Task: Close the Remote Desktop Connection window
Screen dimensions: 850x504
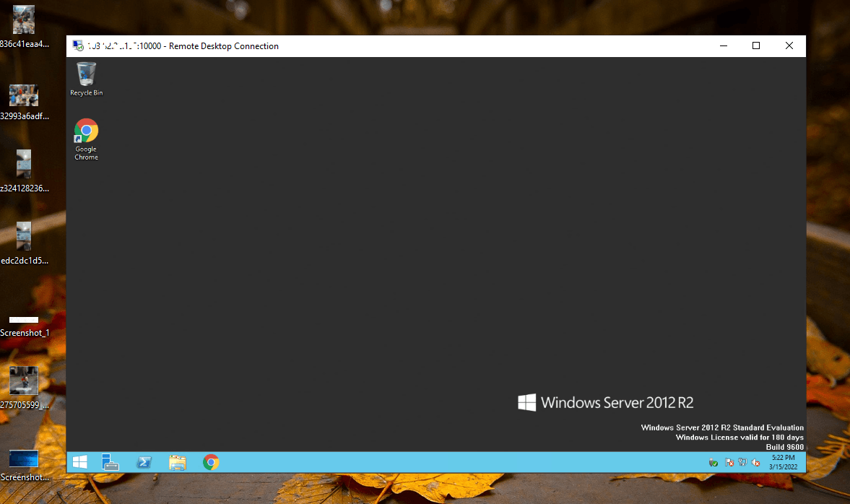Action: (789, 46)
